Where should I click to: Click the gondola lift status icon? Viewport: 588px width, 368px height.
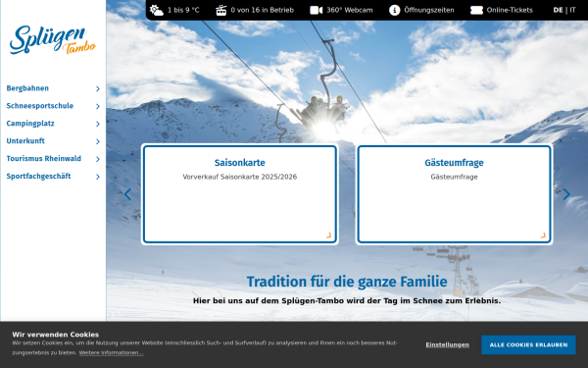click(221, 10)
